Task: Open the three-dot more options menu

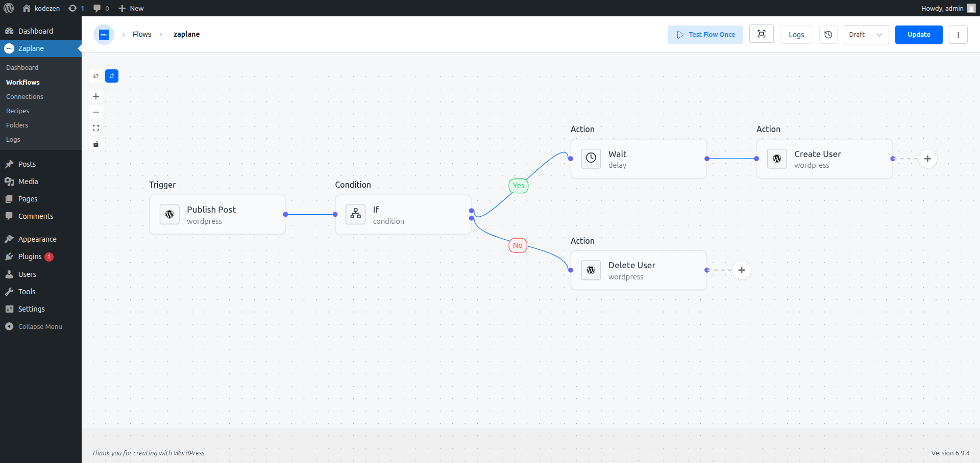Action: (958, 35)
